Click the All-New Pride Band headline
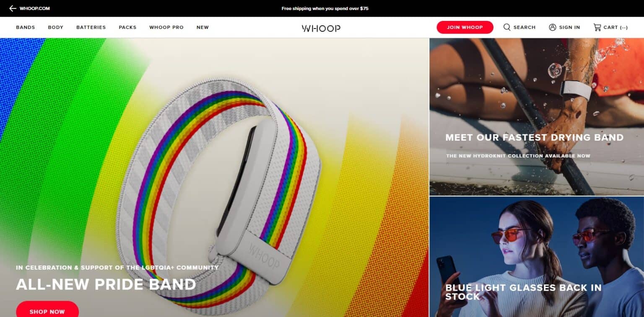 coord(106,284)
